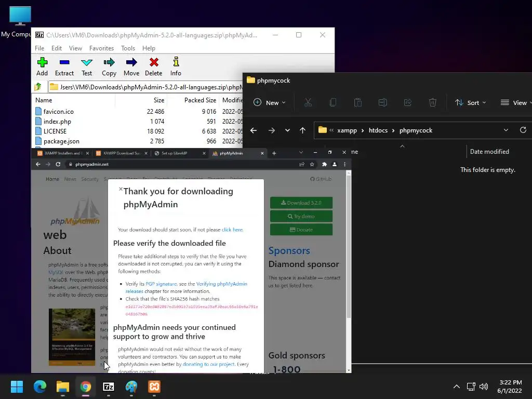Click the Move icon in 7-Zip toolbar
This screenshot has height=399, width=532.
(131, 66)
